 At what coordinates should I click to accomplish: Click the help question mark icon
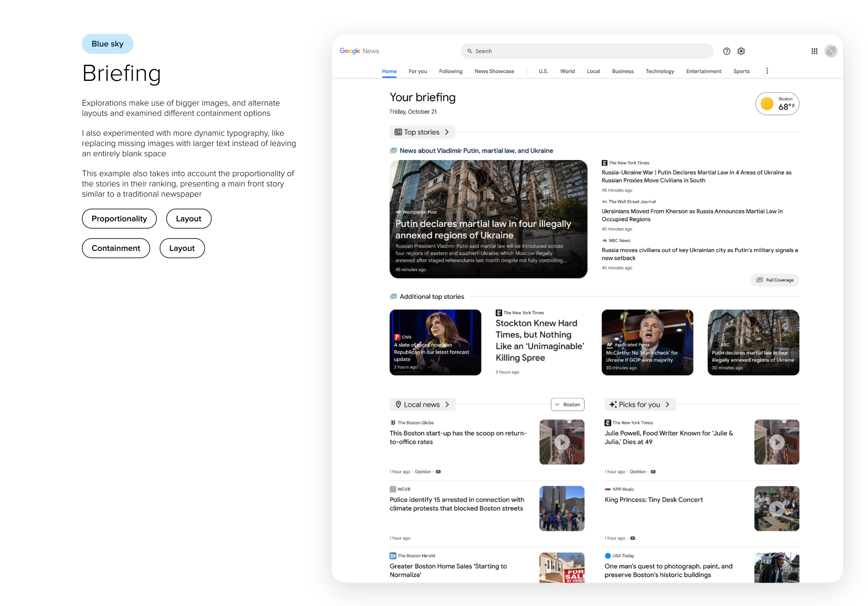[726, 51]
